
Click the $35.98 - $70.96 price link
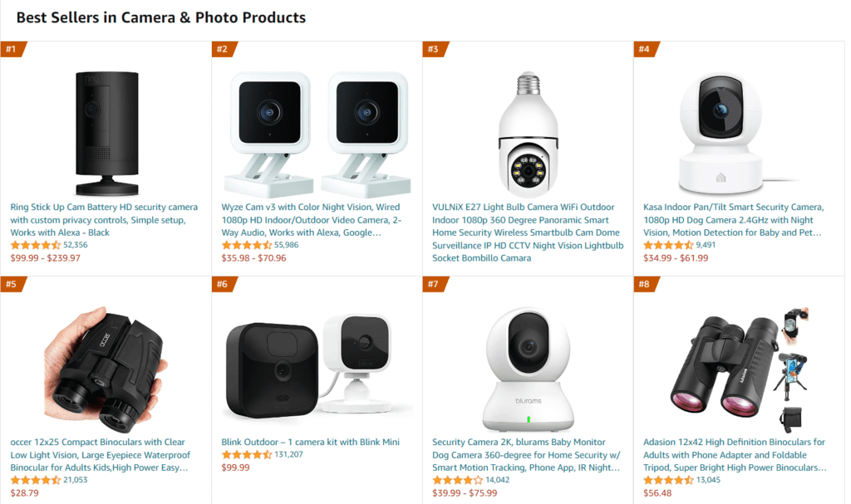253,258
